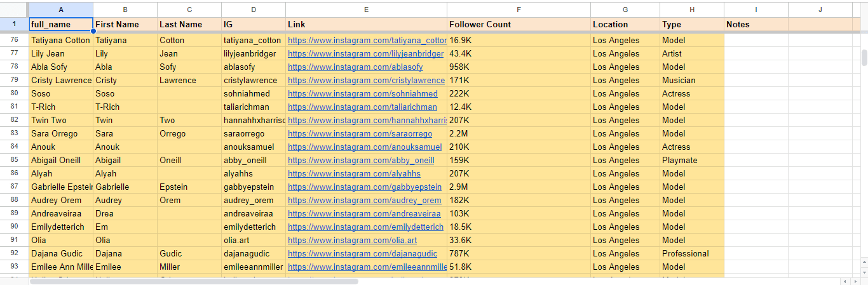Click the 2.9M follower count cell

pos(519,187)
